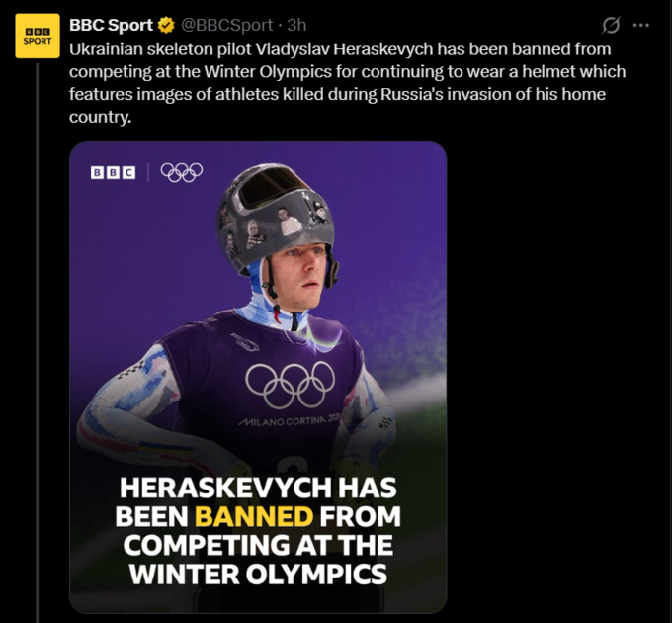Click 'WINTER OLYMPICS' in the image headline

click(x=258, y=574)
